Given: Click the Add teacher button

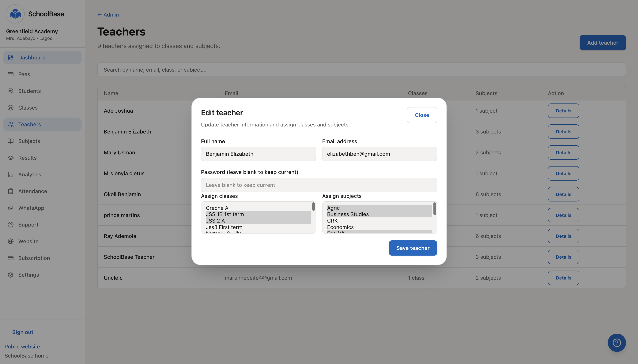Looking at the screenshot, I should (x=602, y=43).
